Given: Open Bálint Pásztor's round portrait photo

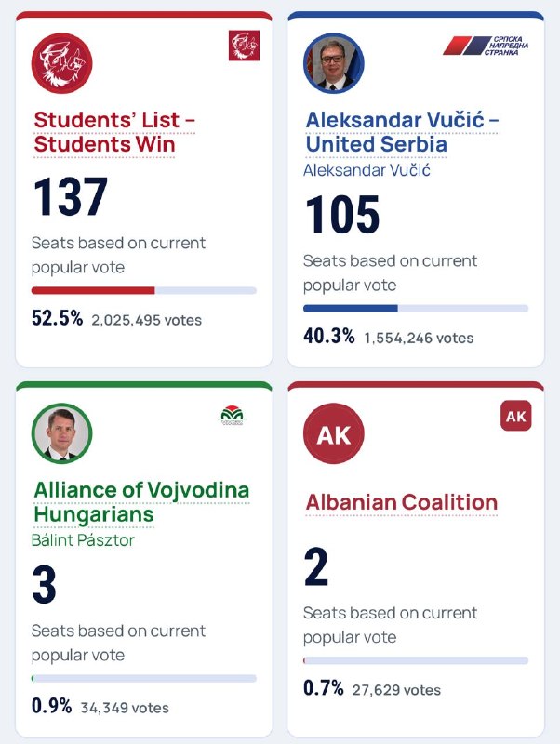Looking at the screenshot, I should point(61,433).
